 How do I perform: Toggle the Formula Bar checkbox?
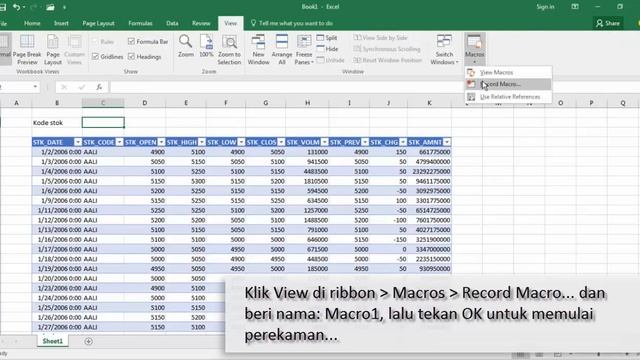[148, 42]
